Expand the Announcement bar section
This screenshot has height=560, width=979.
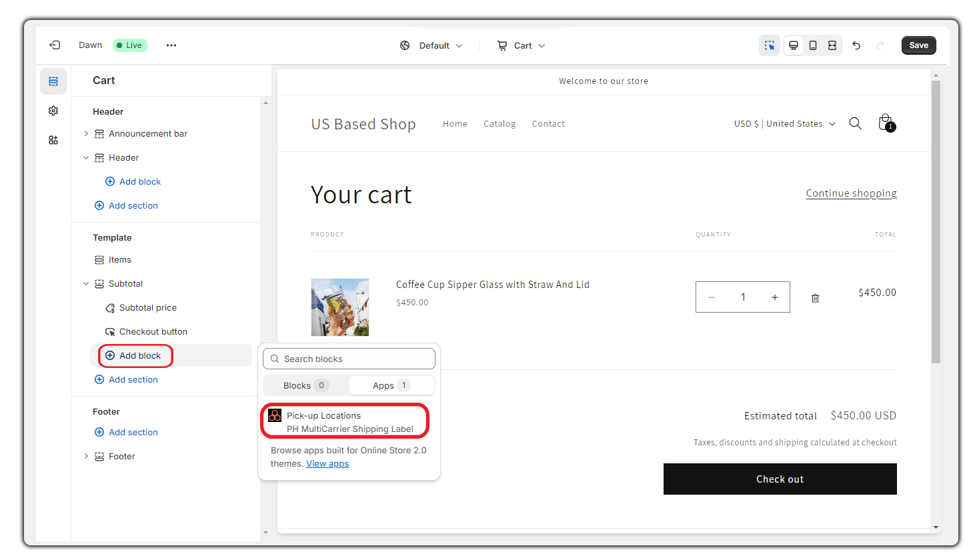[x=86, y=133]
